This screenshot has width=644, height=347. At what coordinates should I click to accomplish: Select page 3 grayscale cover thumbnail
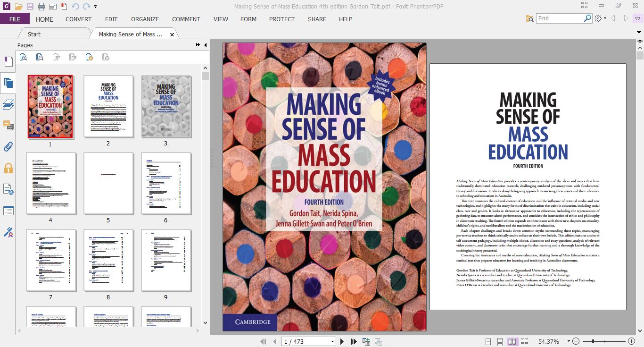(x=165, y=106)
